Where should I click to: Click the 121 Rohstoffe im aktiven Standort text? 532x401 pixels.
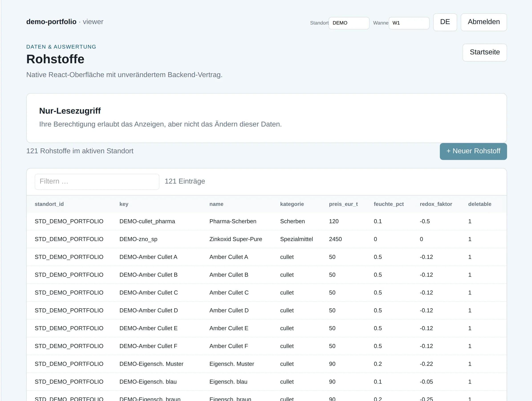point(80,151)
